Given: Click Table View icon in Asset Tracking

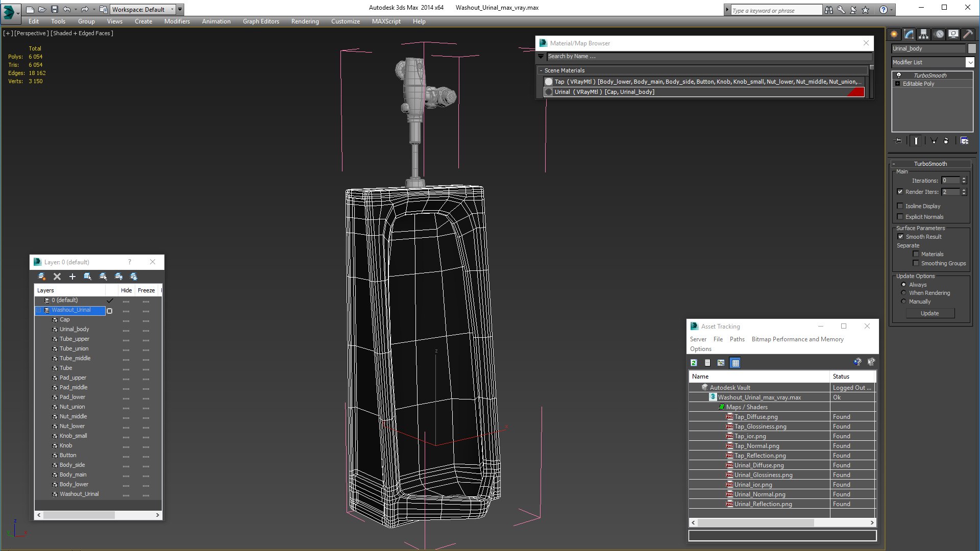Looking at the screenshot, I should (735, 363).
